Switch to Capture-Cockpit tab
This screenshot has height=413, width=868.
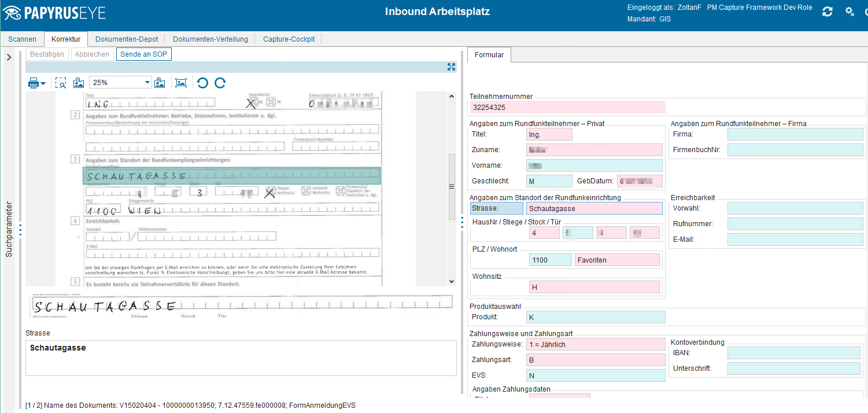coord(289,39)
